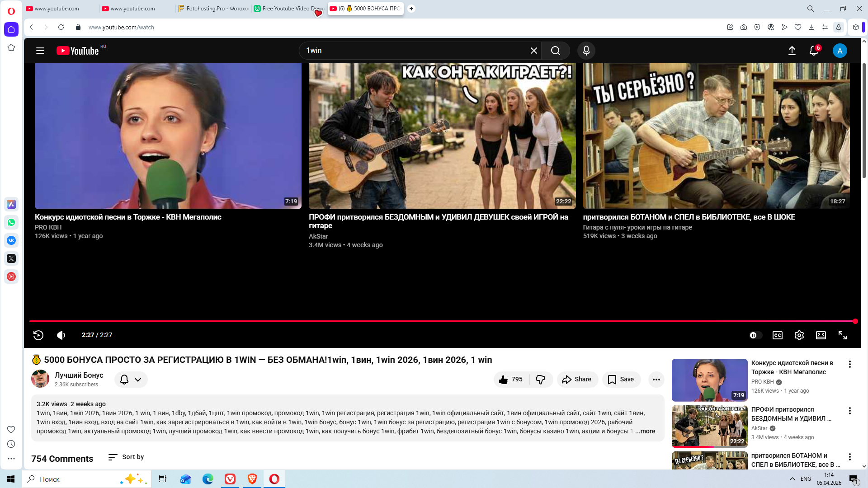Screen dimensions: 868x488
Task: Open the YouTube hamburger guide menu
Action: point(40,51)
